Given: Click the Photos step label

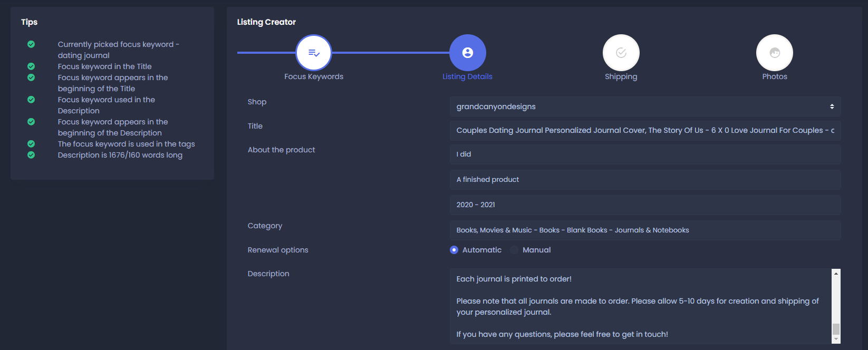Looking at the screenshot, I should [x=775, y=76].
